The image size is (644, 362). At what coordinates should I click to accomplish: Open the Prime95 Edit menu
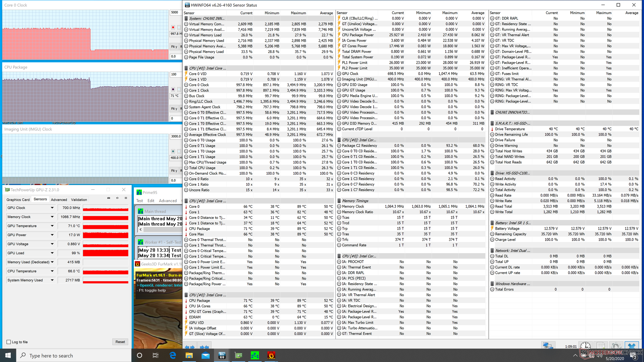[x=151, y=201]
